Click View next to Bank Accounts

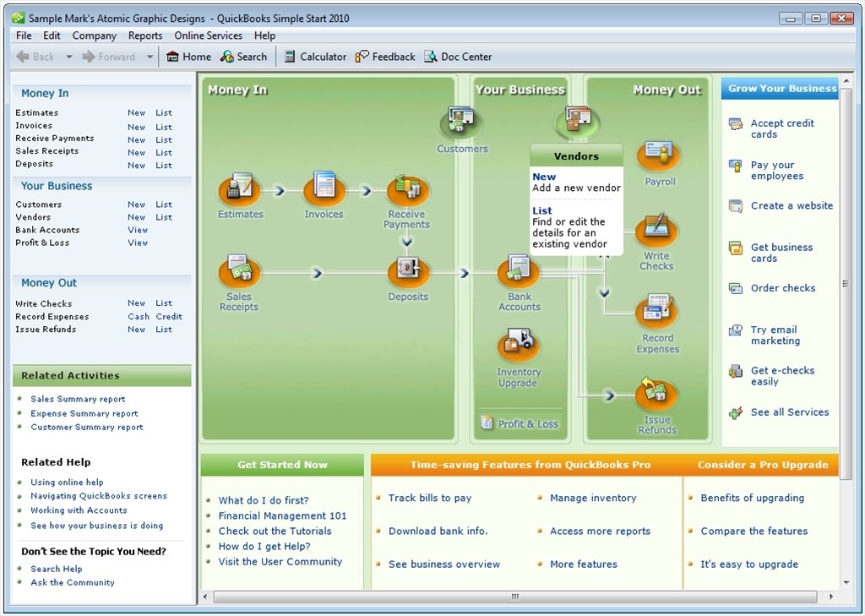pyautogui.click(x=138, y=230)
